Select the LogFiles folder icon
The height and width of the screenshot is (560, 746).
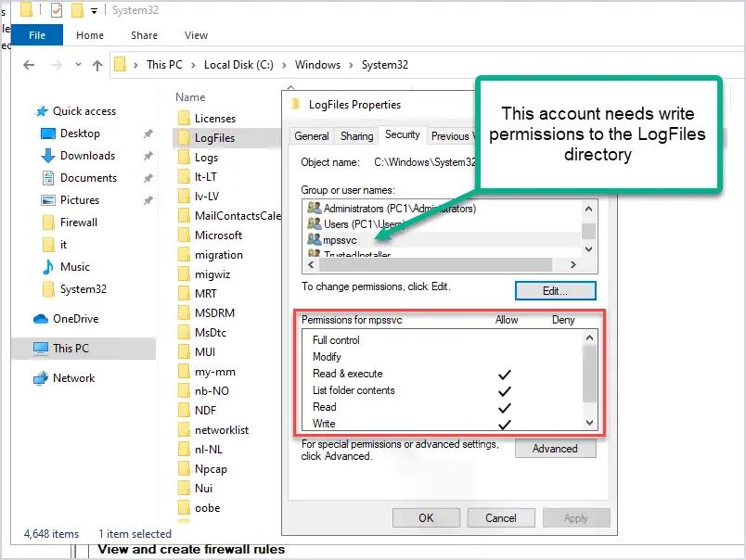click(183, 137)
